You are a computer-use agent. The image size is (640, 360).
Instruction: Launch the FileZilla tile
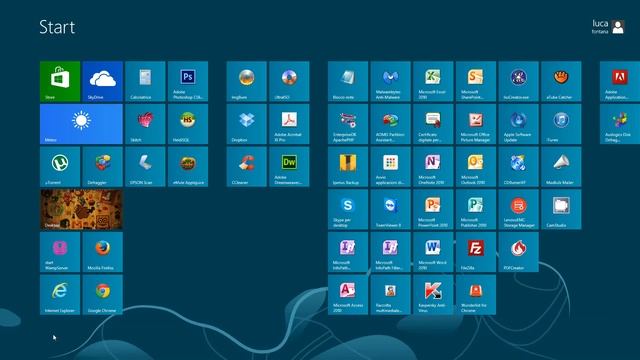476,252
